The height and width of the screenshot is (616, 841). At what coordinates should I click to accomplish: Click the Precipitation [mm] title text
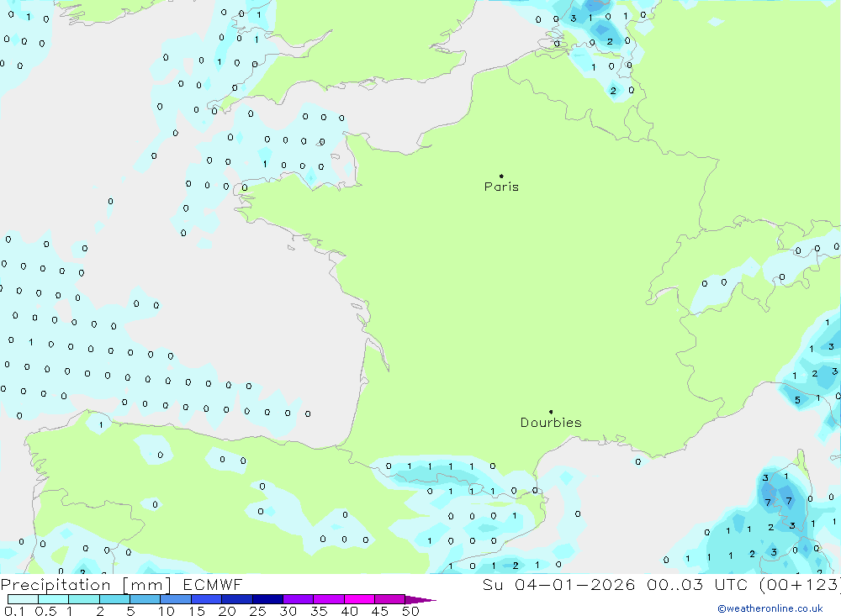coord(86,584)
